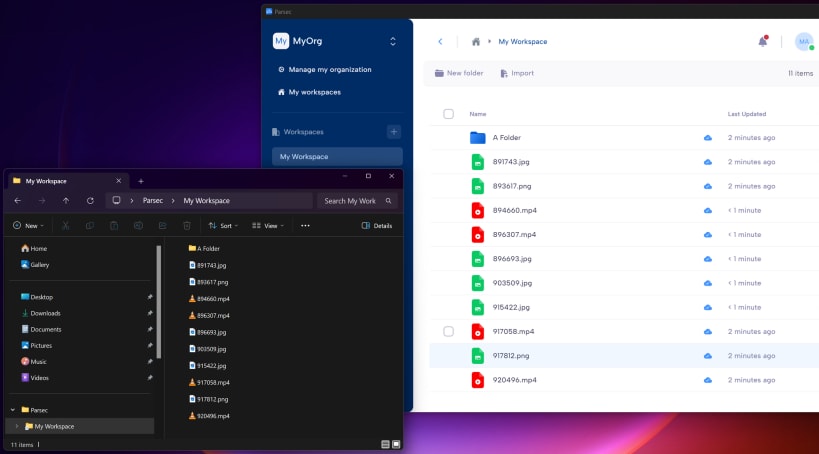Screen dimensions: 819x454
Task: Open Videos in Explorer navigation pane
Action: [35, 378]
